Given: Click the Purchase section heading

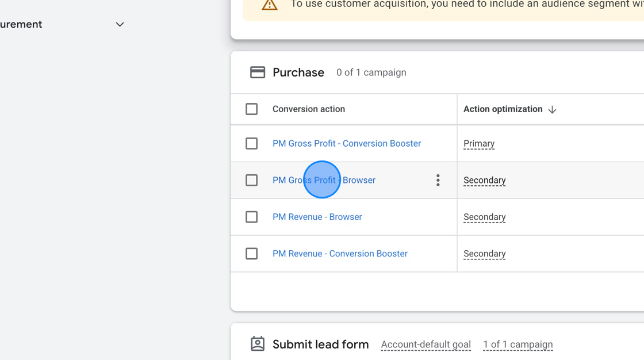Looking at the screenshot, I should 298,72.
